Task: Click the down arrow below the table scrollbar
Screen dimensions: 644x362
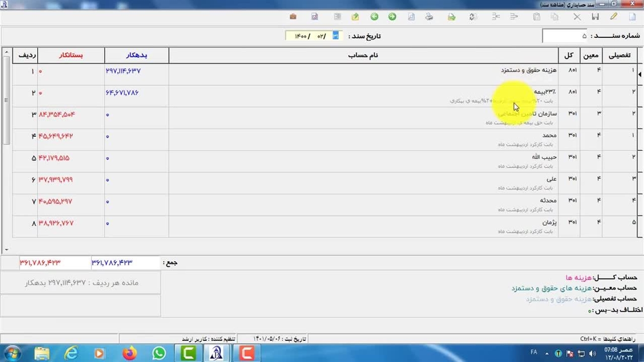Action: click(7, 249)
